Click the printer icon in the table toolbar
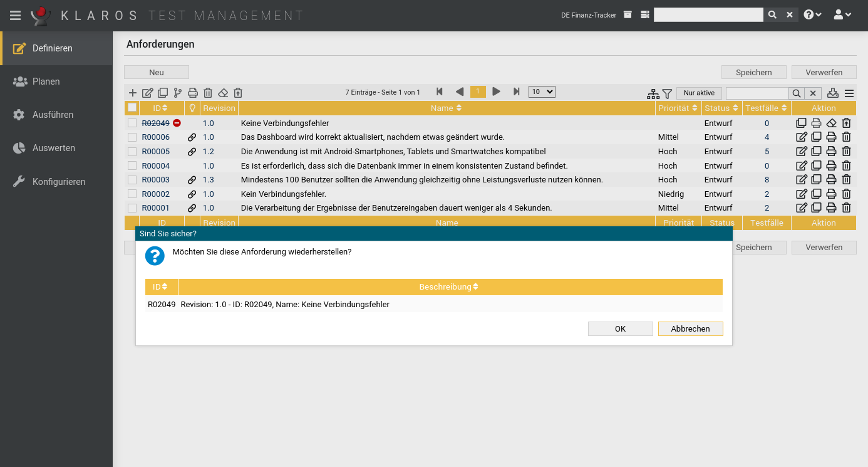Screen dimensions: 868x467 tap(193, 93)
